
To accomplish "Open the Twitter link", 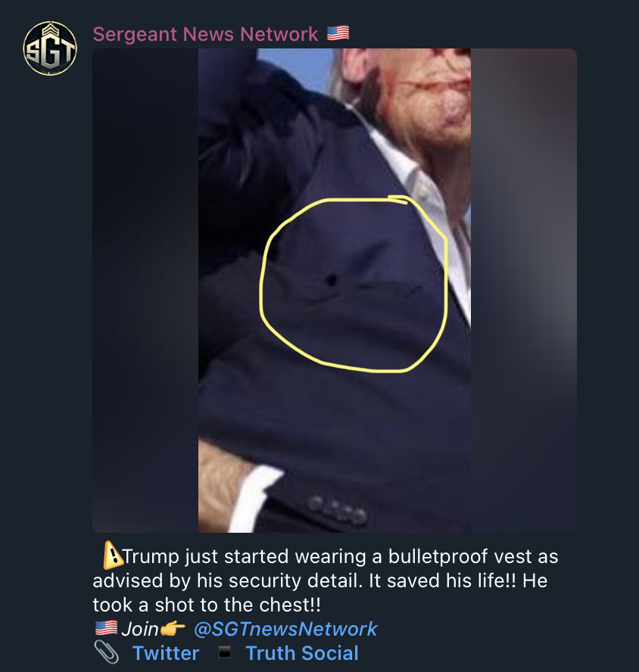I will point(166,654).
